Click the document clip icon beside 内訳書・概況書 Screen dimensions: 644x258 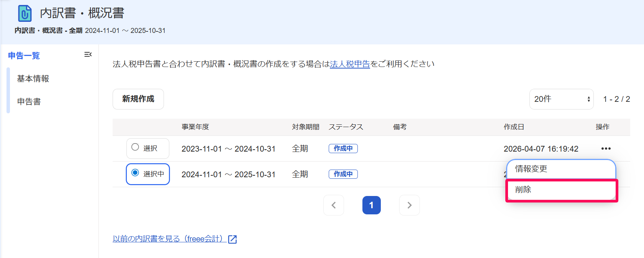click(x=25, y=13)
